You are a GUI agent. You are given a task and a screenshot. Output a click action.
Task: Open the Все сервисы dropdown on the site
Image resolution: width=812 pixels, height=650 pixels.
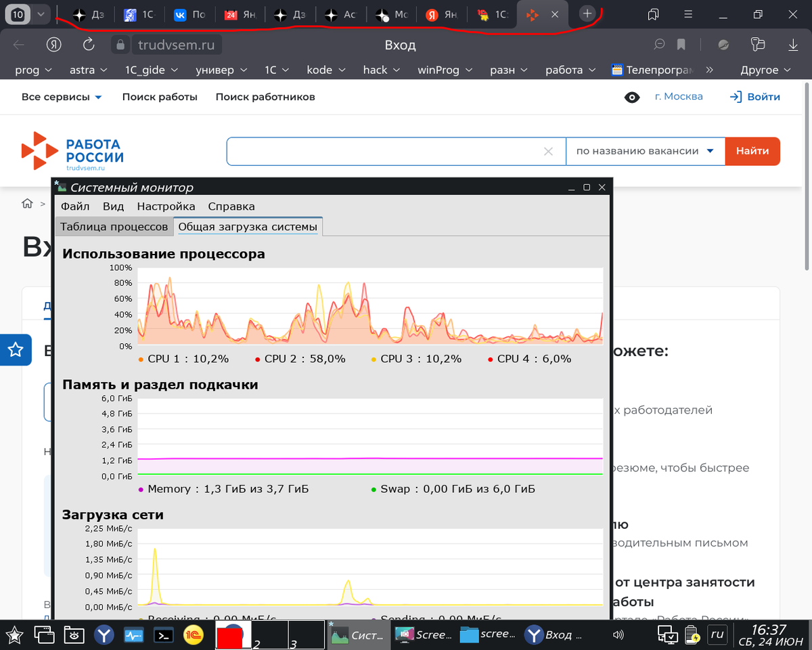coord(62,97)
